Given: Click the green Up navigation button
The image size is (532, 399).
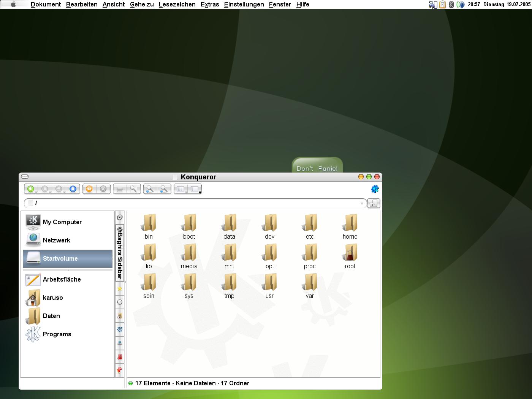Looking at the screenshot, I should 31,189.
